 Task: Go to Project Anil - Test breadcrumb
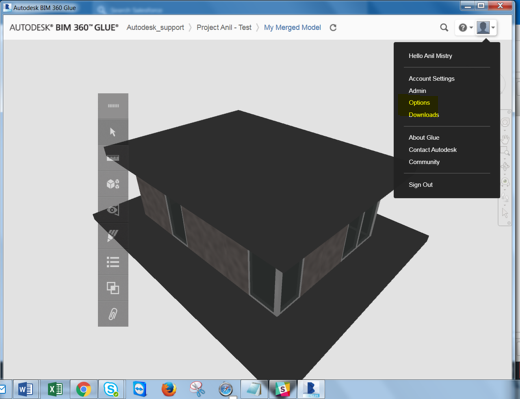point(224,27)
